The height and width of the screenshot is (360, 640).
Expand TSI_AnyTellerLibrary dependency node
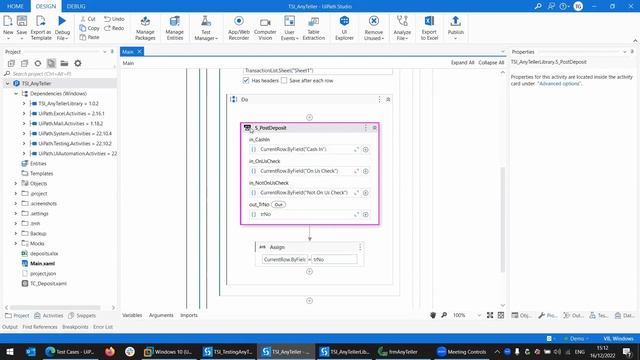pos(24,104)
